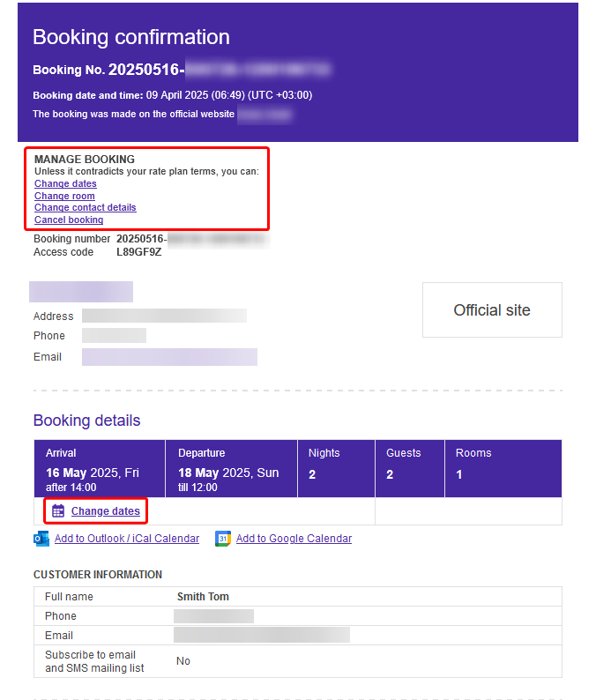Click the calendar icon beside Change dates
This screenshot has width=596, height=700.
click(x=58, y=510)
